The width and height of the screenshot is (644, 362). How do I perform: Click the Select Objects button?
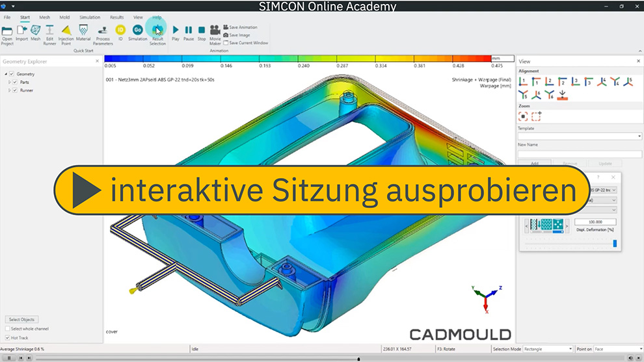pyautogui.click(x=21, y=319)
